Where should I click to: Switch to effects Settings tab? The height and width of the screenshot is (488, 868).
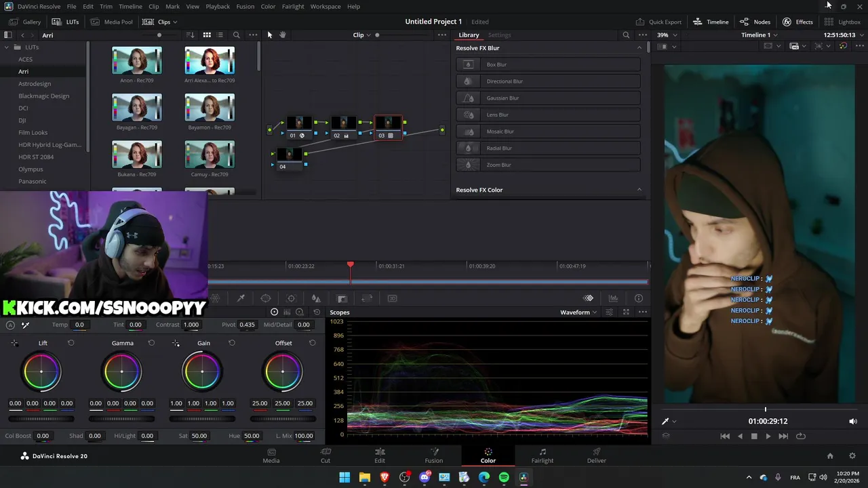tap(499, 35)
